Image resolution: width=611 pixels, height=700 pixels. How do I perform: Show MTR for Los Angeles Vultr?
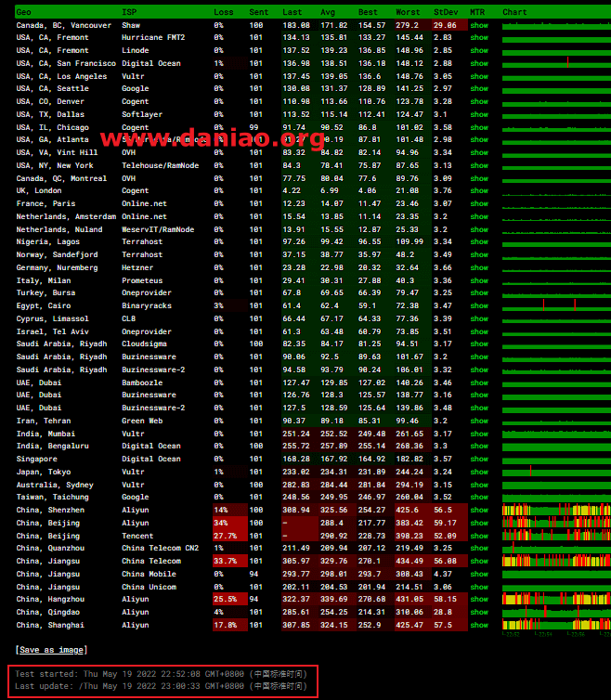tap(479, 76)
